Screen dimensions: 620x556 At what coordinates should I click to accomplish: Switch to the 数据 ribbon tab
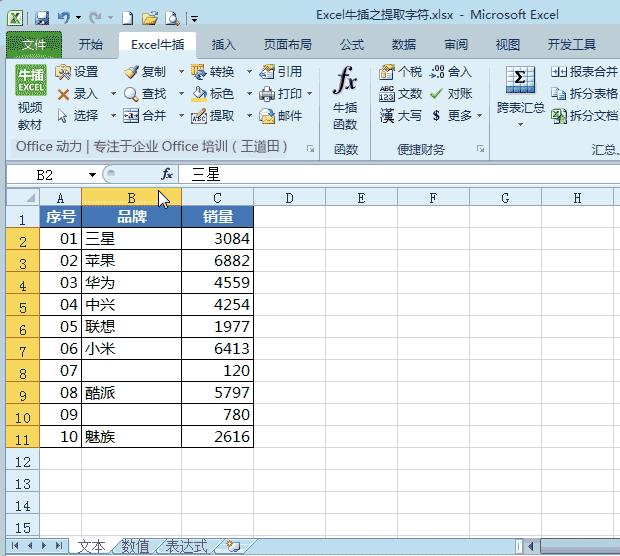pyautogui.click(x=404, y=45)
